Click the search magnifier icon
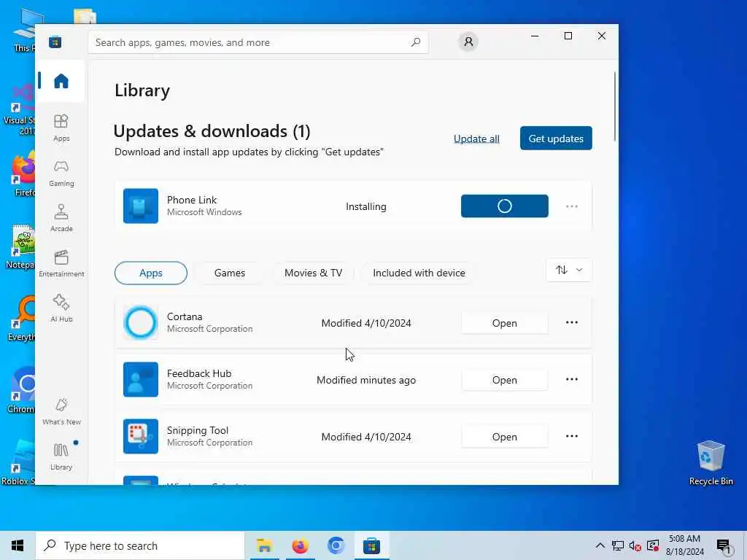 tap(415, 42)
